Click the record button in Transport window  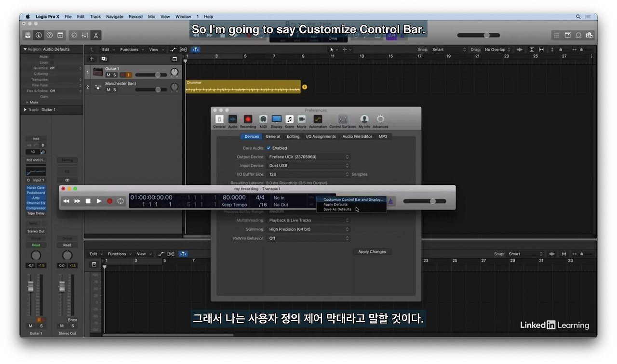[109, 201]
